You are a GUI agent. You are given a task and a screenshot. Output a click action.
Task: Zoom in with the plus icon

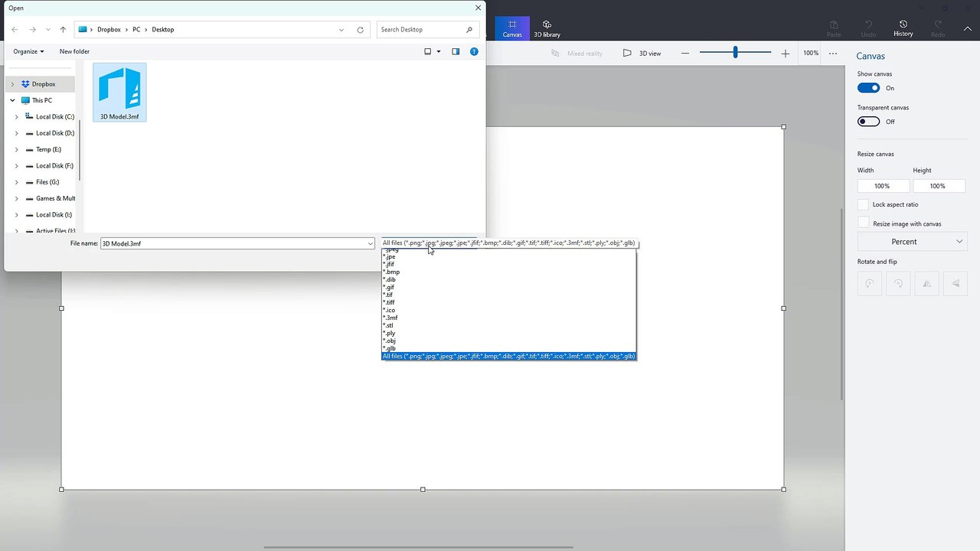click(785, 54)
